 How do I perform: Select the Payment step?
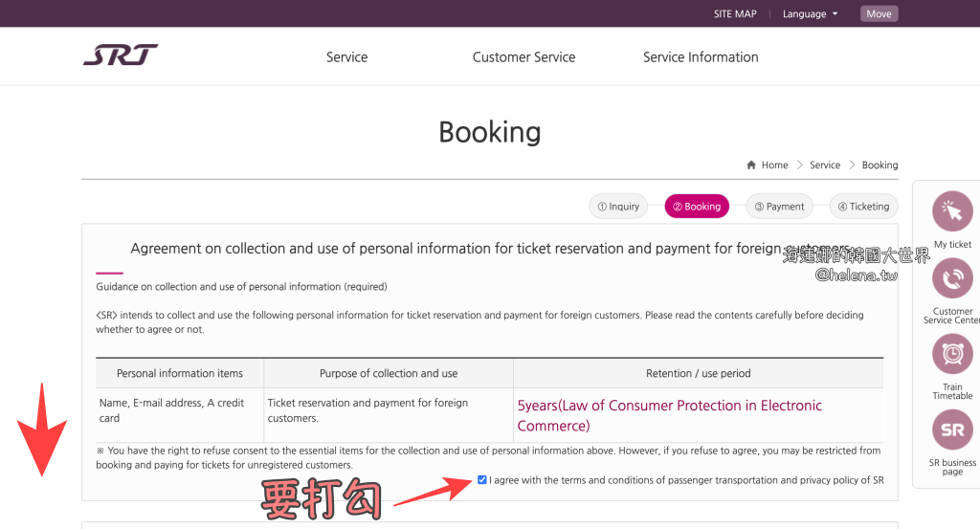pos(779,206)
